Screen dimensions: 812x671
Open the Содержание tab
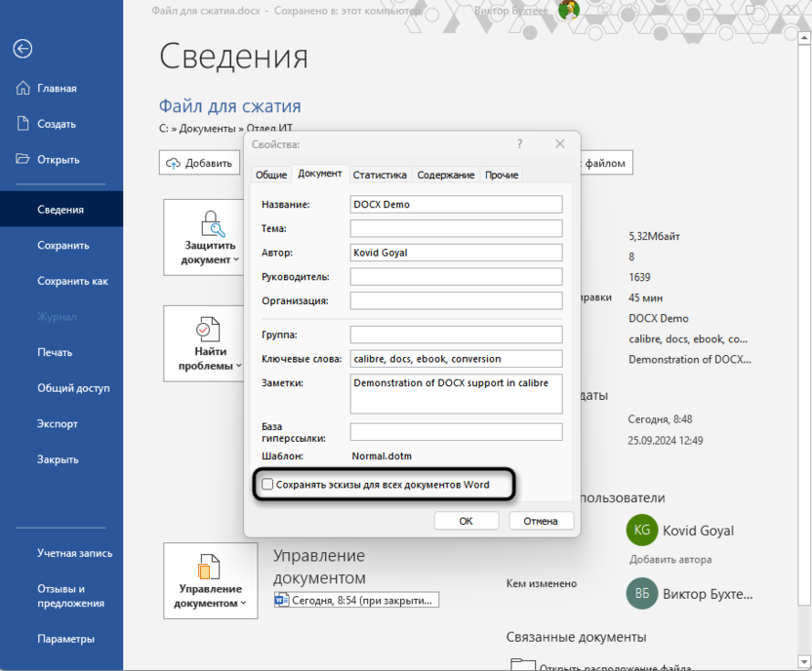pyautogui.click(x=446, y=175)
